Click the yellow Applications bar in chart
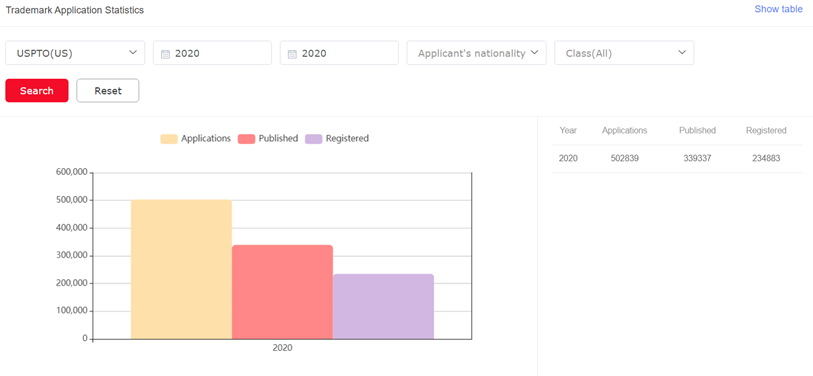The image size is (813, 376). pyautogui.click(x=181, y=270)
